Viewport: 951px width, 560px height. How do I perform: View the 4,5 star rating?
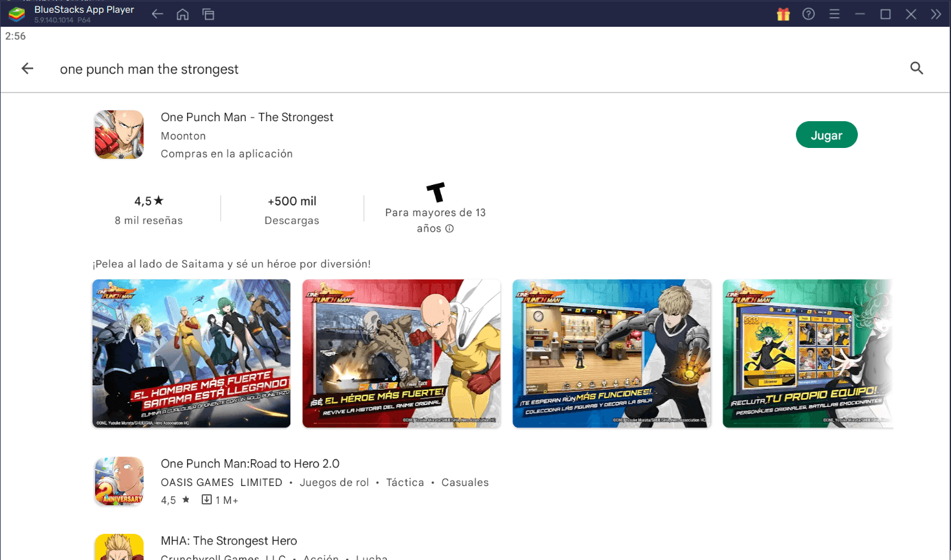click(x=149, y=201)
